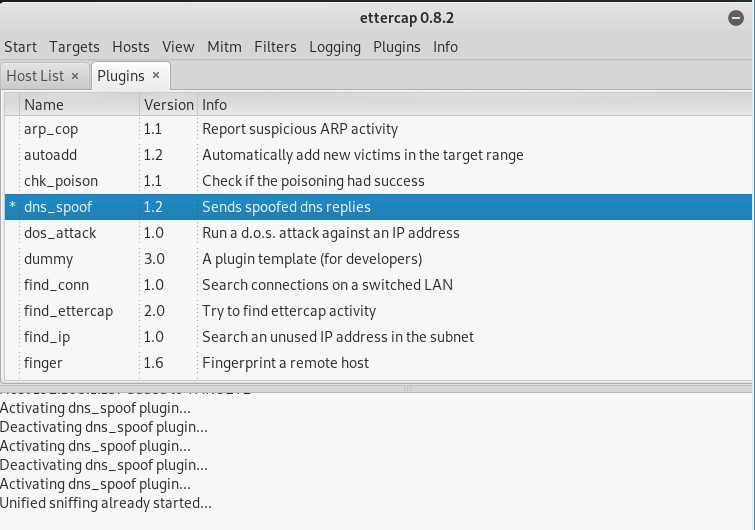Sort plugins by Name column header
This screenshot has height=530, width=755.
tap(79, 104)
